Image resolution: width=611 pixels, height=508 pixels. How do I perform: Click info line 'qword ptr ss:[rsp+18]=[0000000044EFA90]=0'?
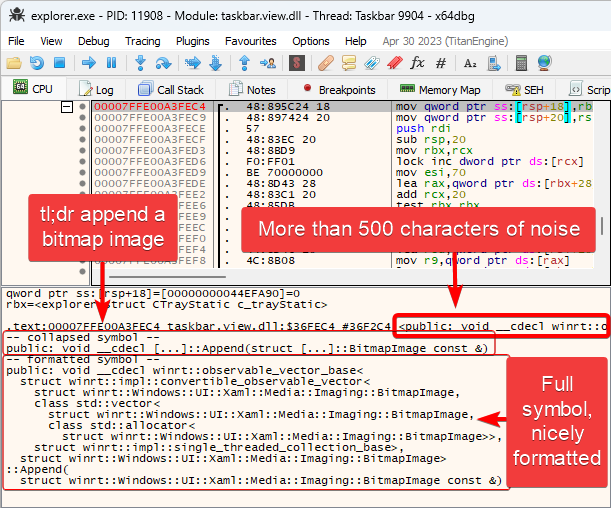(x=153, y=293)
